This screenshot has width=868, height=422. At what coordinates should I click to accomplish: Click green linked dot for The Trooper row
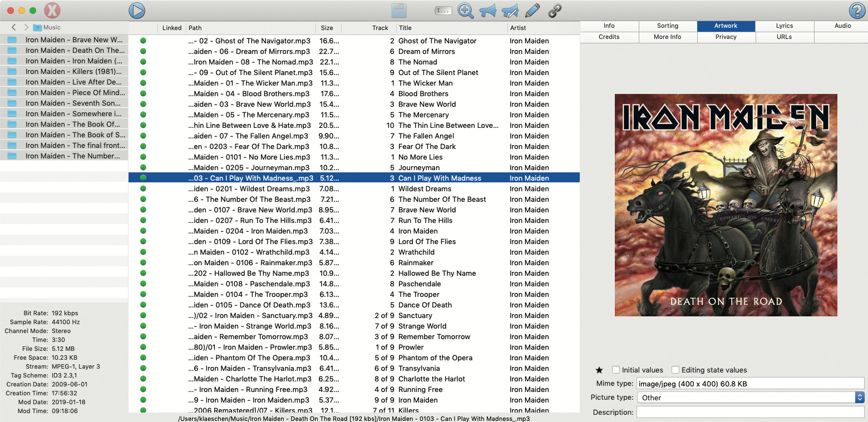point(143,295)
